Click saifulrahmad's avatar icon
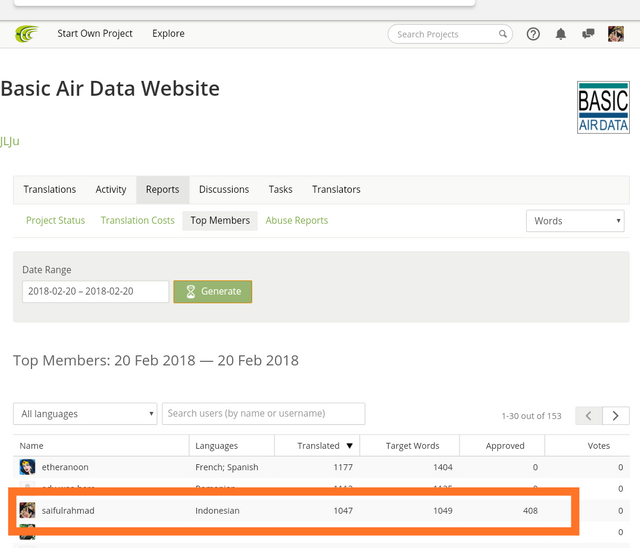640x548 pixels. (27, 511)
